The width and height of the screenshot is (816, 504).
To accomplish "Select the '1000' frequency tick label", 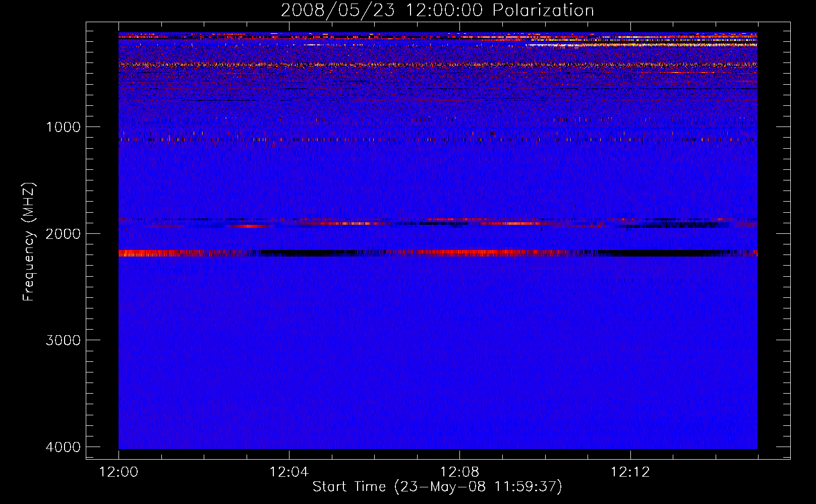I will [x=63, y=127].
